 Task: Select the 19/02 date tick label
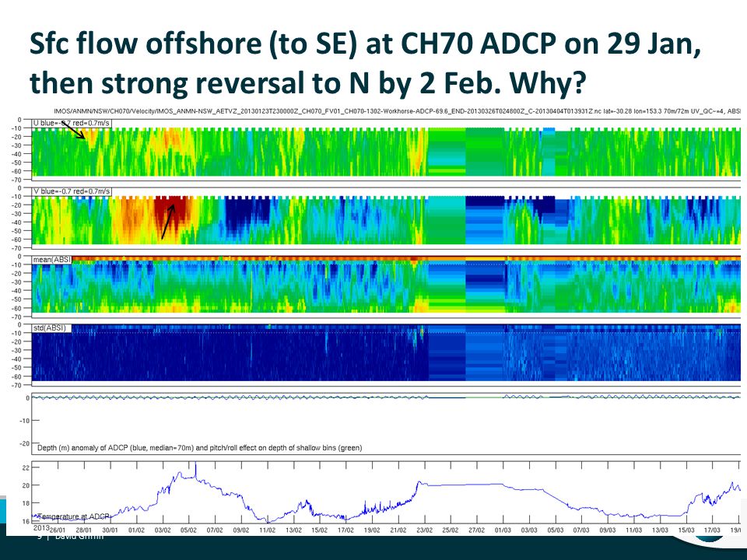(372, 530)
